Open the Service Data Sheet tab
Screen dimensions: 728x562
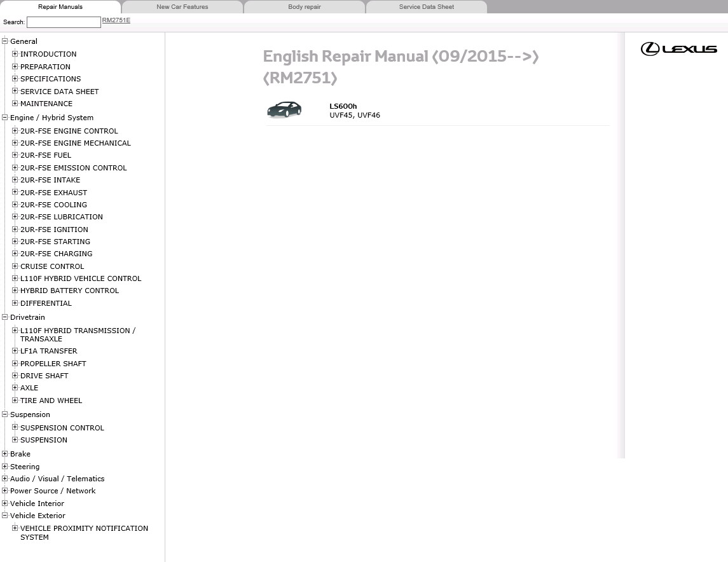pos(426,7)
